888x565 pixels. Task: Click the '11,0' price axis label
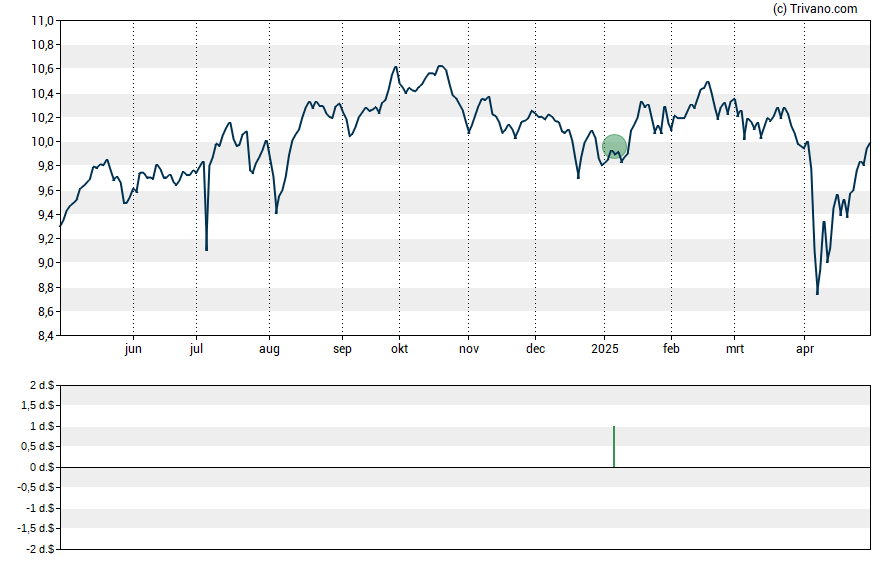pos(42,21)
